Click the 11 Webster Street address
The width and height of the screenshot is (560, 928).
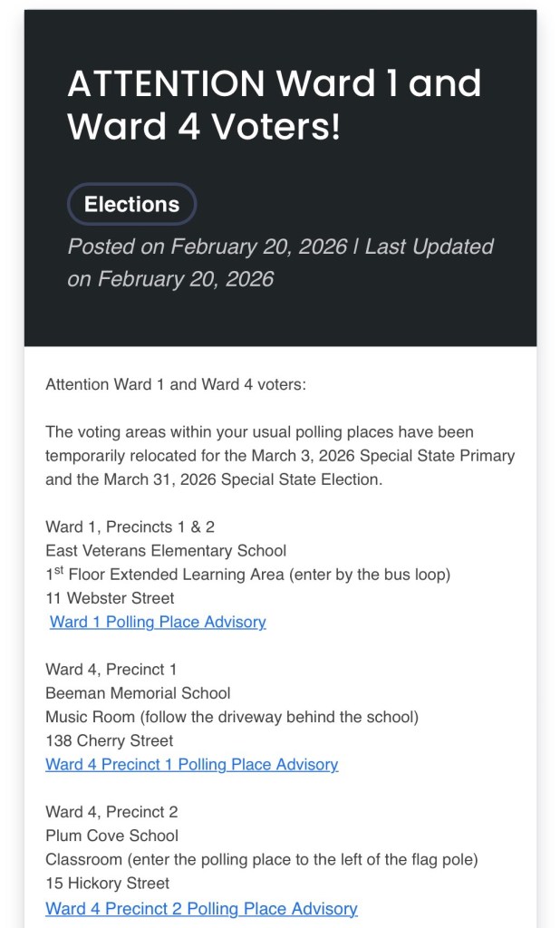point(110,598)
